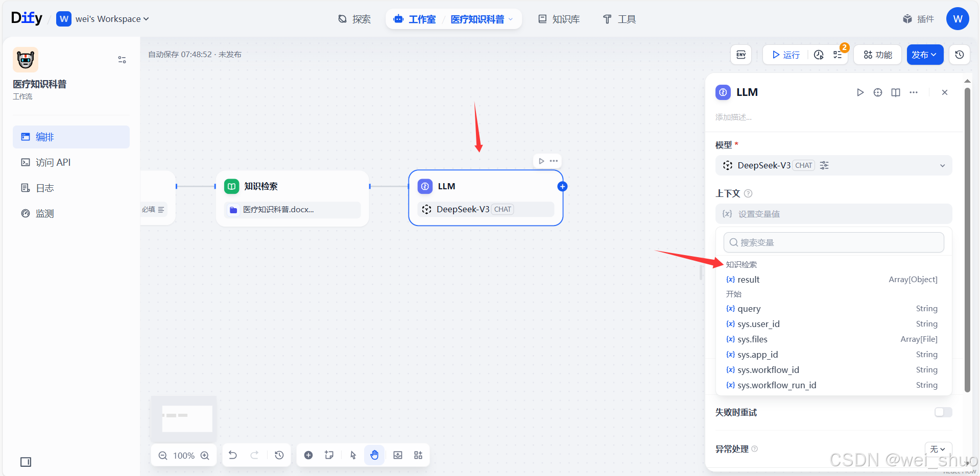Image resolution: width=980 pixels, height=476 pixels.
Task: Go to 探索 tab
Action: (354, 19)
